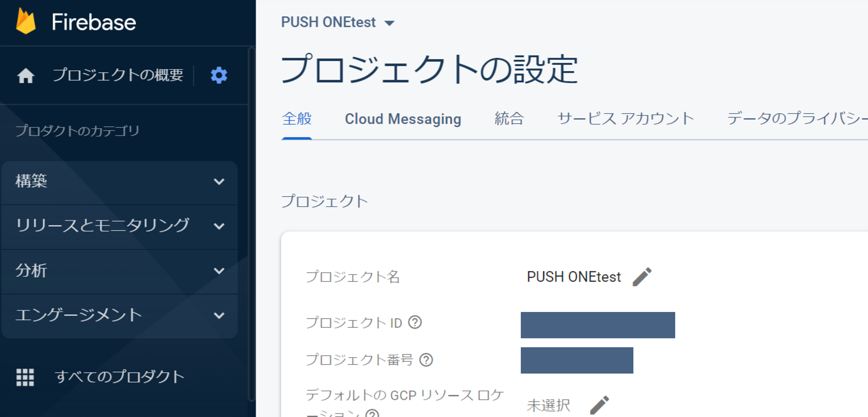Open データのプライバシー tab
The width and height of the screenshot is (868, 417).
point(797,119)
